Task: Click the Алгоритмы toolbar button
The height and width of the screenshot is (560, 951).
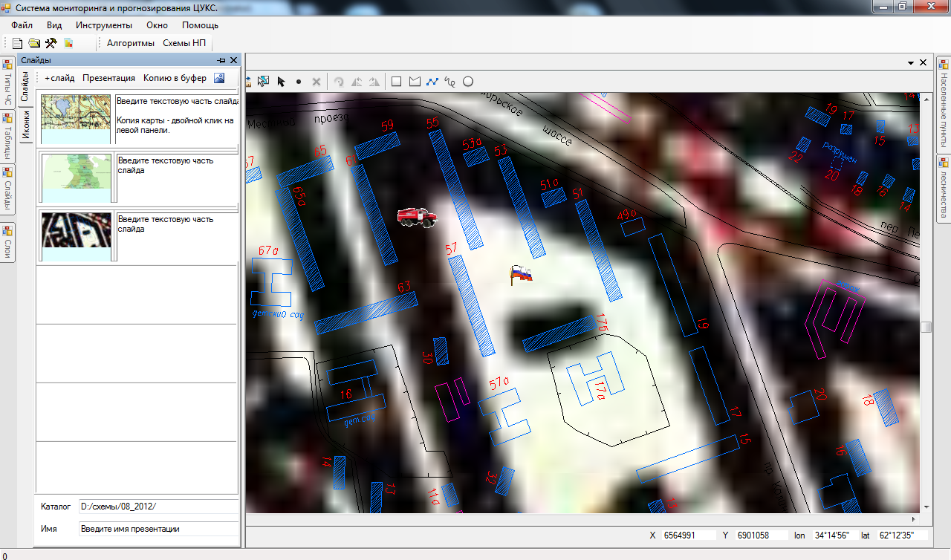Action: coord(131,43)
